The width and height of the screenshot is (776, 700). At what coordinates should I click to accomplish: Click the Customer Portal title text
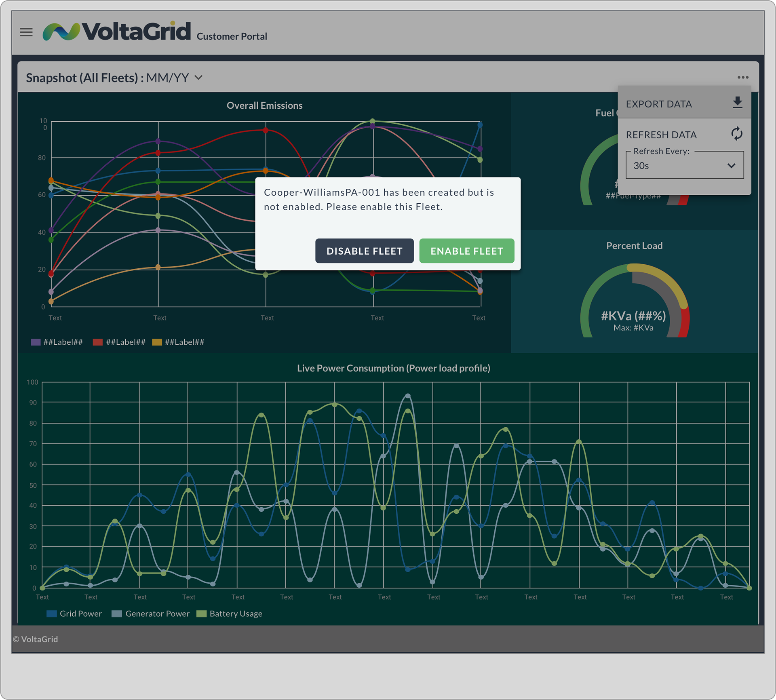[x=232, y=36]
